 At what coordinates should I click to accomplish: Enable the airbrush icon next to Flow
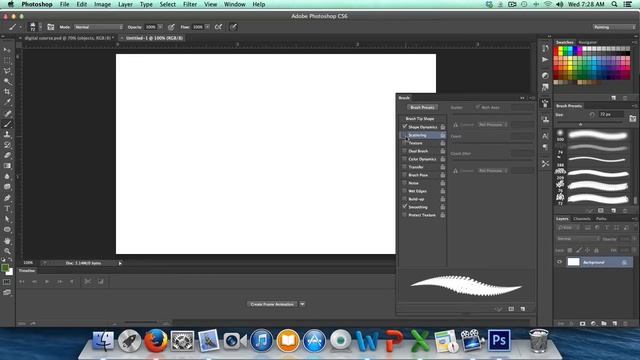click(x=219, y=27)
